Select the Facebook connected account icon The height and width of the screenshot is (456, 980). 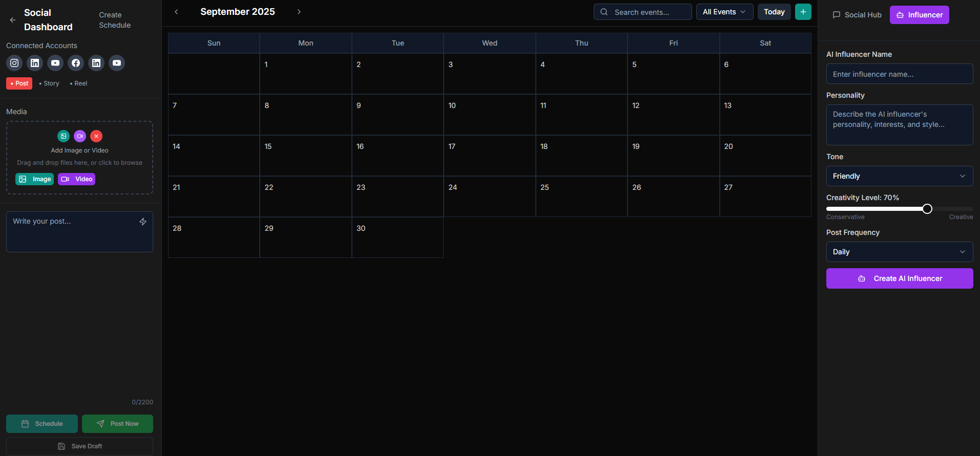click(x=76, y=63)
